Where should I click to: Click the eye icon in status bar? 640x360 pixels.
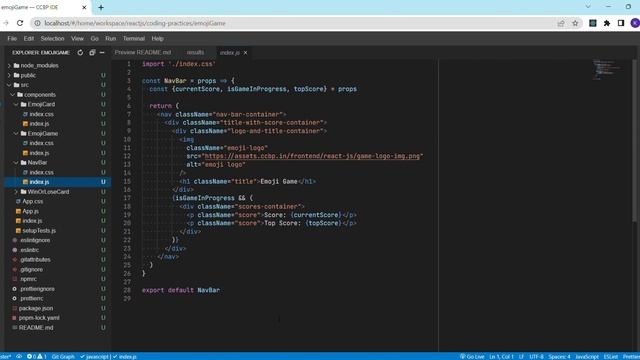(x=19, y=356)
